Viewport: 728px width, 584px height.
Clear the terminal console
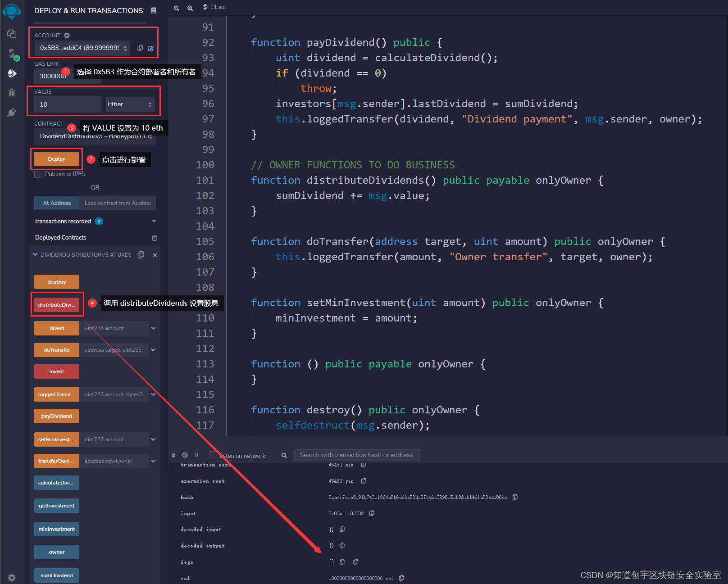(185, 455)
